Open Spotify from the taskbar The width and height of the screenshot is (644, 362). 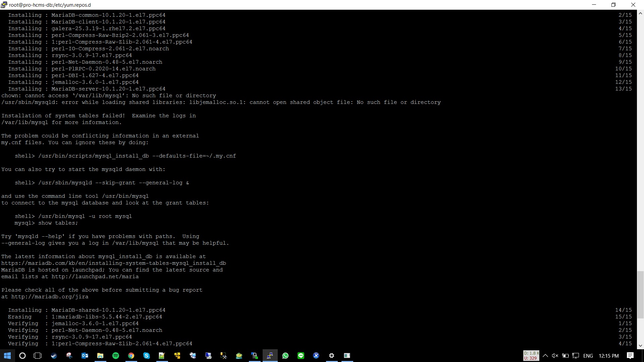click(x=116, y=356)
